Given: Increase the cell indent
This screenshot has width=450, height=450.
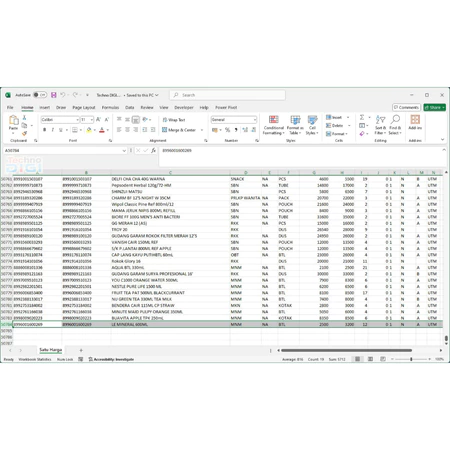Looking at the screenshot, I should [153, 130].
